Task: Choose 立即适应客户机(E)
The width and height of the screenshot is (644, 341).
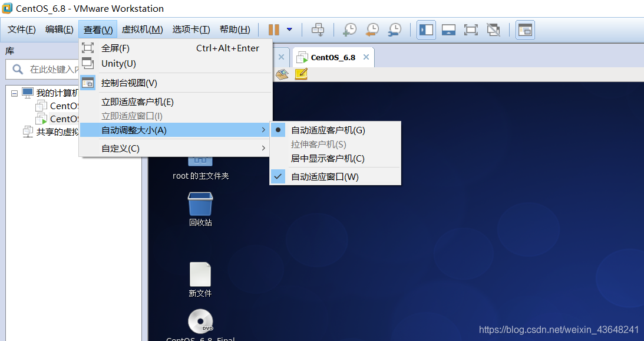Action: [176, 102]
